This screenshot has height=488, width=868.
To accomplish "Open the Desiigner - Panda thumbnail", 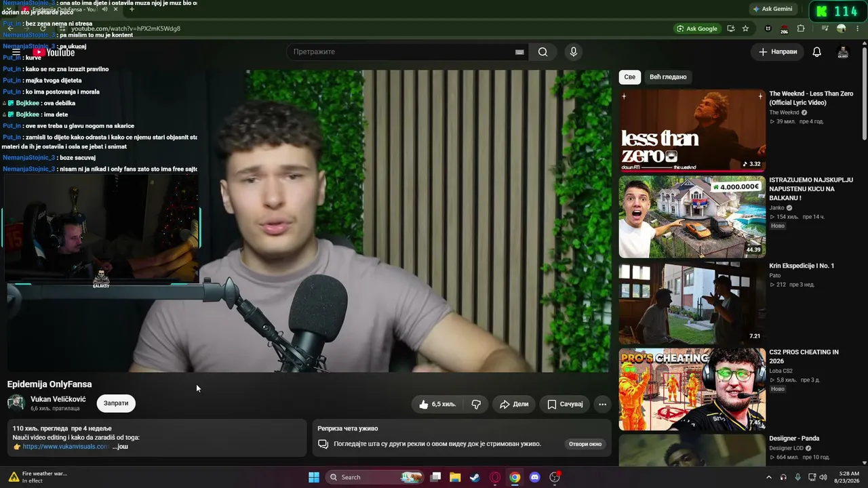I will pos(692,451).
